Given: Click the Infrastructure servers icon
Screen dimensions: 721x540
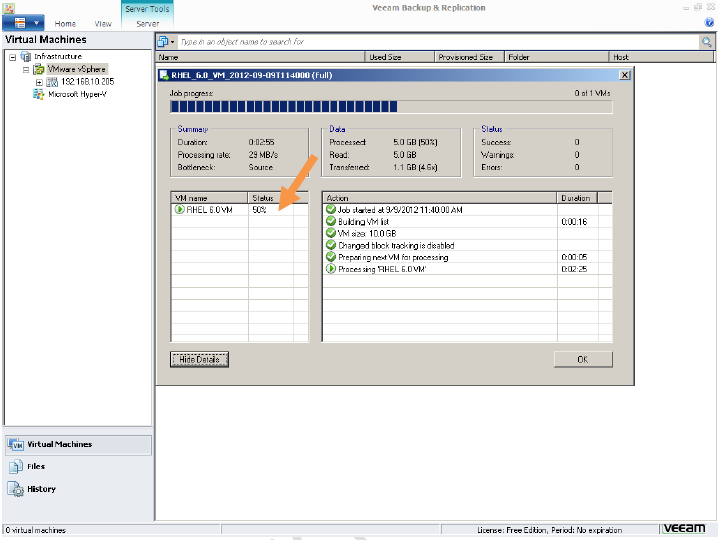Looking at the screenshot, I should (x=26, y=57).
